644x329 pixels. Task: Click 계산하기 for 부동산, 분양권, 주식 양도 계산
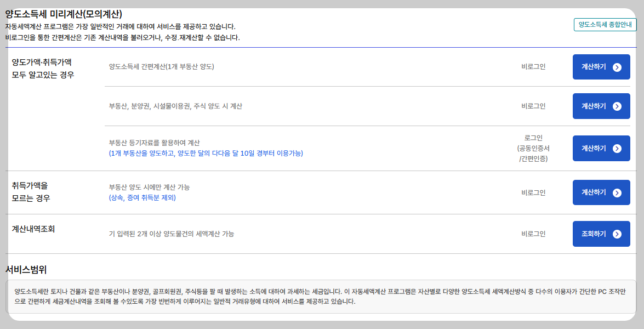601,106
